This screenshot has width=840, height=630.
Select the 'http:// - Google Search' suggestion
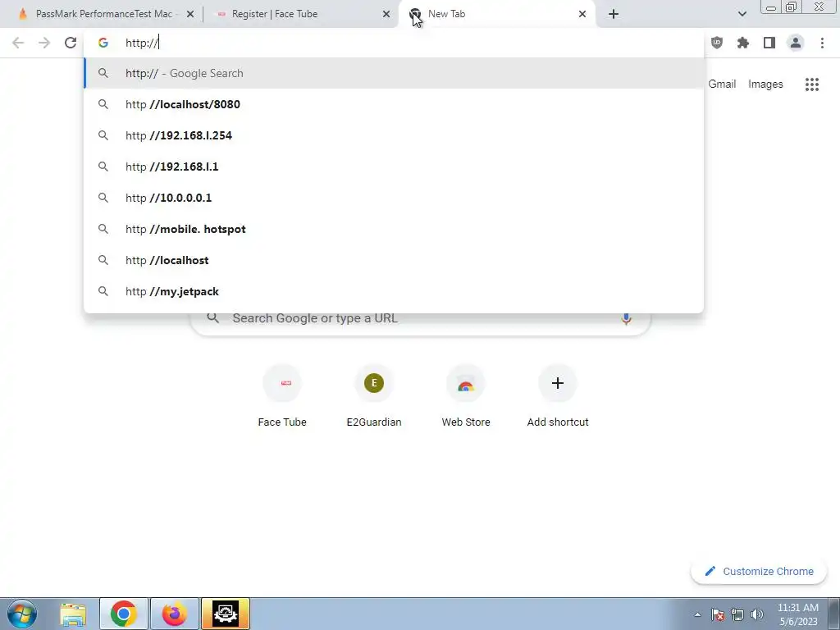coord(394,73)
